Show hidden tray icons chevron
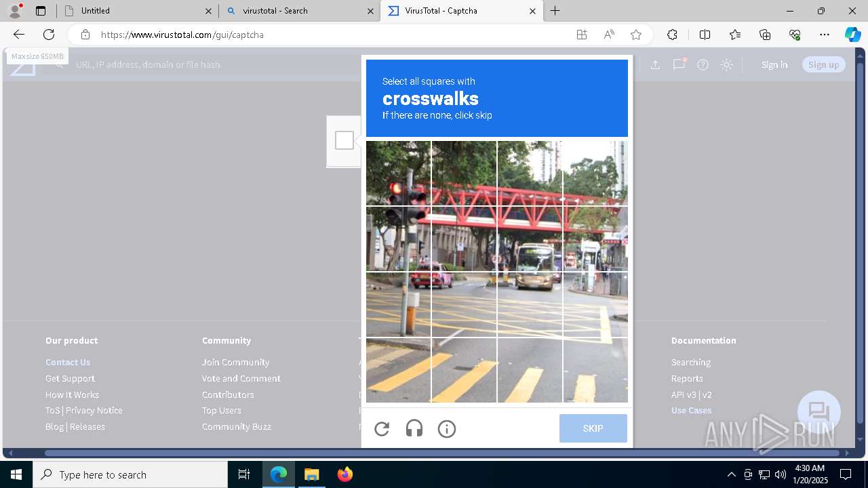 click(731, 474)
